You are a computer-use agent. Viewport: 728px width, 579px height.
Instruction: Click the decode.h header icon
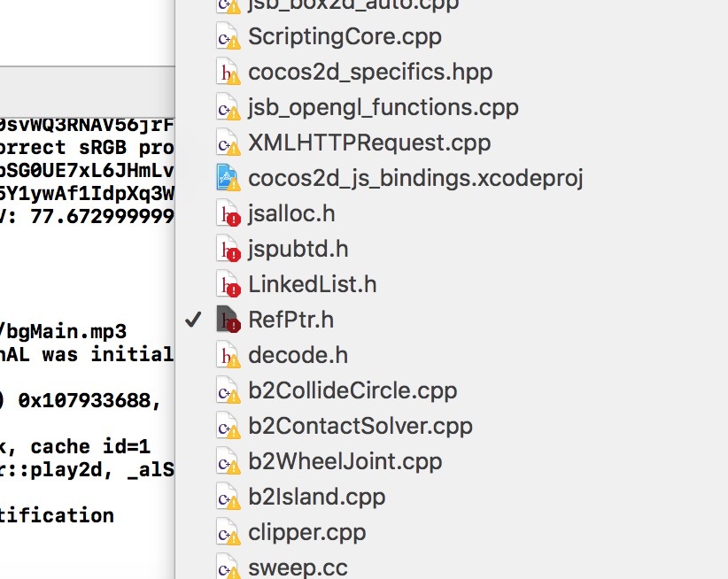[x=228, y=356]
